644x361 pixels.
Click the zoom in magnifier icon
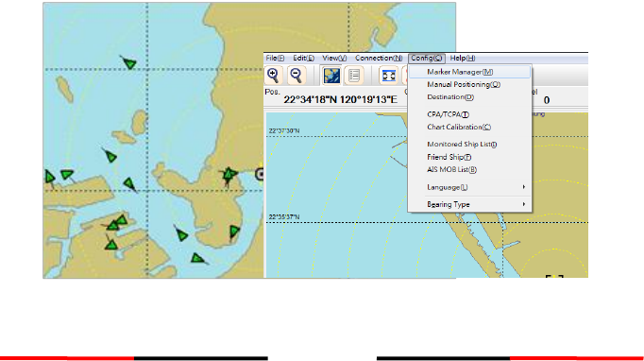(273, 76)
